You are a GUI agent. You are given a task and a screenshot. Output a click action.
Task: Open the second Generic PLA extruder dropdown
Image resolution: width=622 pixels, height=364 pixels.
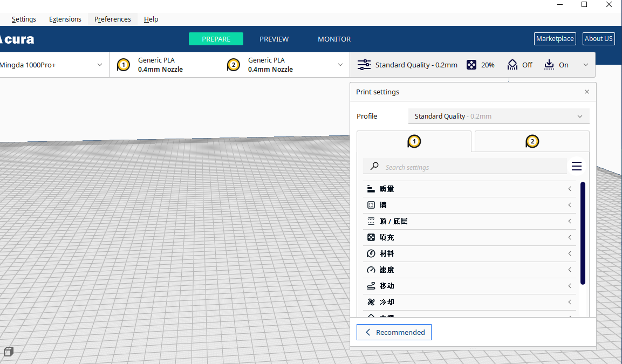pyautogui.click(x=340, y=64)
